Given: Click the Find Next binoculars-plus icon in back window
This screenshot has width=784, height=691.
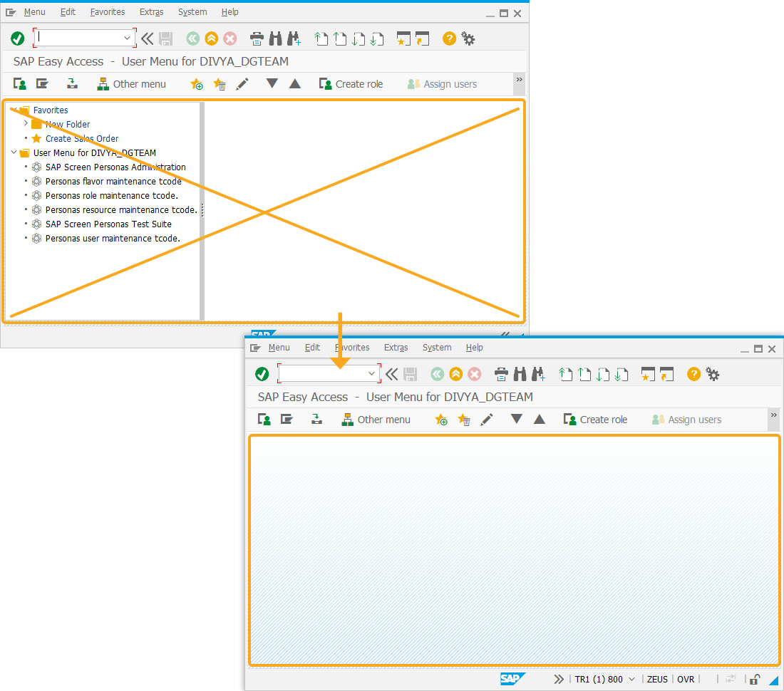Looking at the screenshot, I should [x=294, y=38].
